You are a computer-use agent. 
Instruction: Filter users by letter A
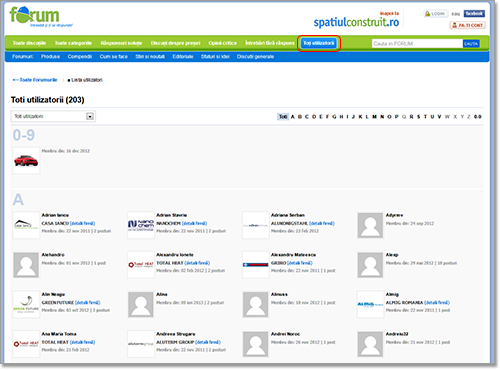pos(293,117)
